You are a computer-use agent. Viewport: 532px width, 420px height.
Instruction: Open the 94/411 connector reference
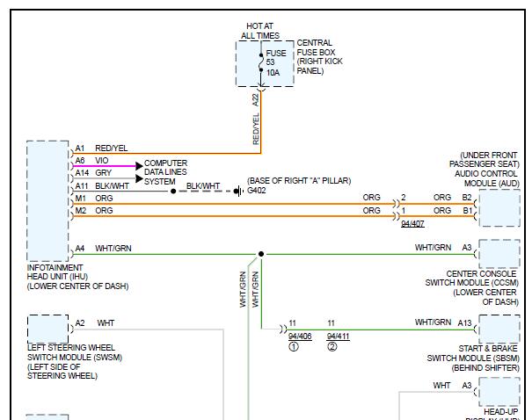click(x=338, y=337)
